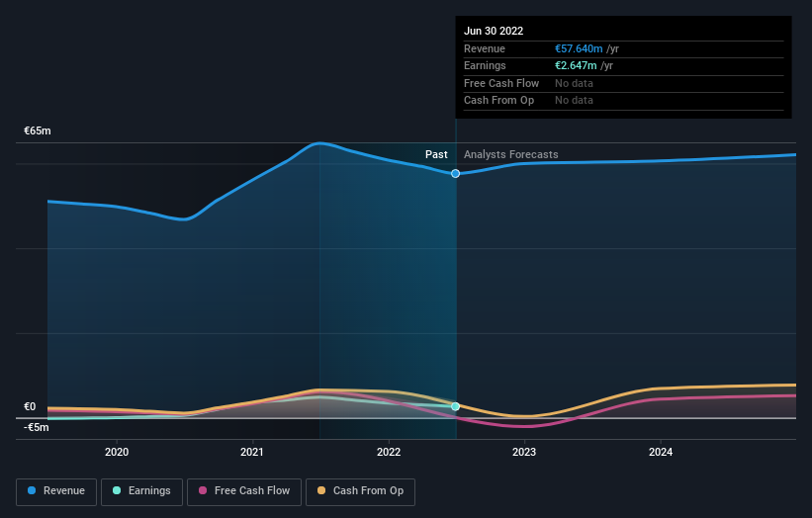Click the 2024 x-axis label
The height and width of the screenshot is (518, 812).
coord(661,452)
